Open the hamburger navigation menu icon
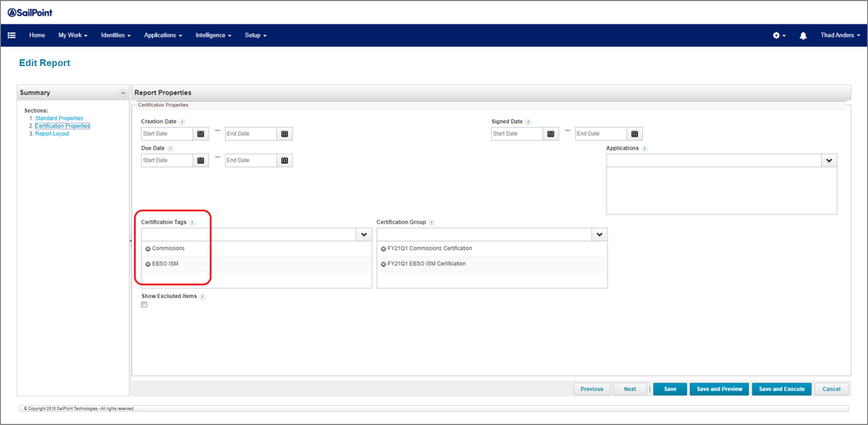 coord(12,36)
